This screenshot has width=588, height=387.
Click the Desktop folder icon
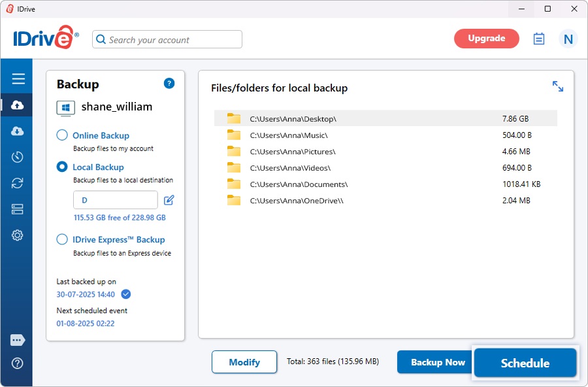234,118
